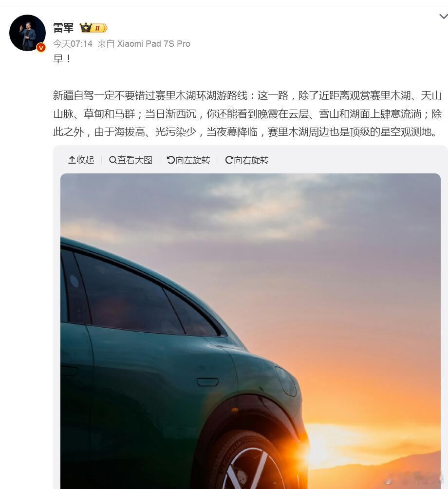Collapse the image with 收起
Viewport: 448px width, 489px height.
pos(81,160)
